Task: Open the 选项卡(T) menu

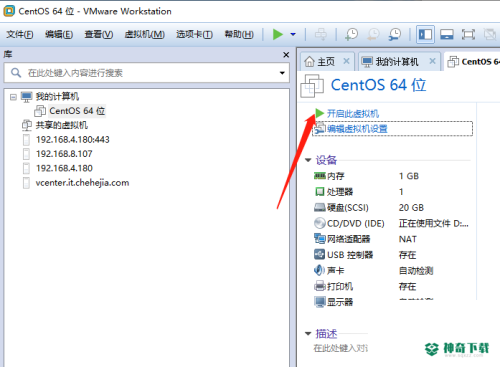Action: (x=194, y=34)
